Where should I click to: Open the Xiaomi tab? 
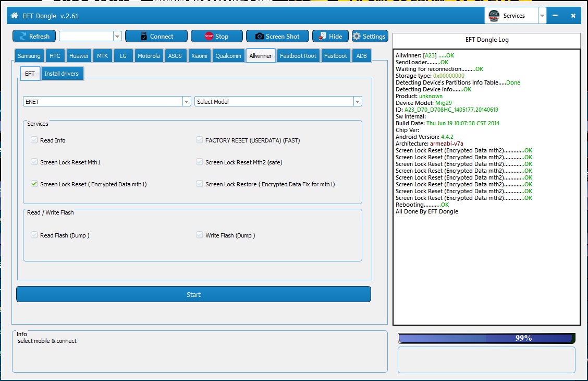pos(199,55)
